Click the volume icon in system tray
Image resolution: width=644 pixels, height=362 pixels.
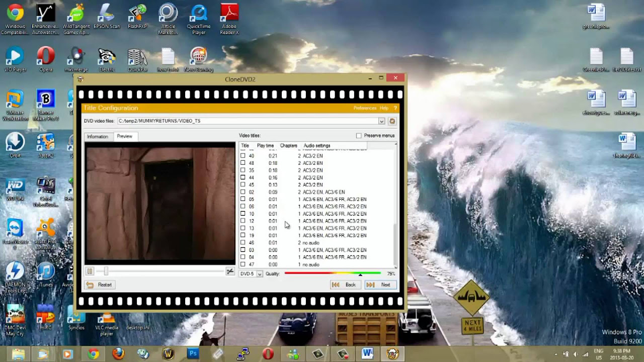click(x=575, y=354)
